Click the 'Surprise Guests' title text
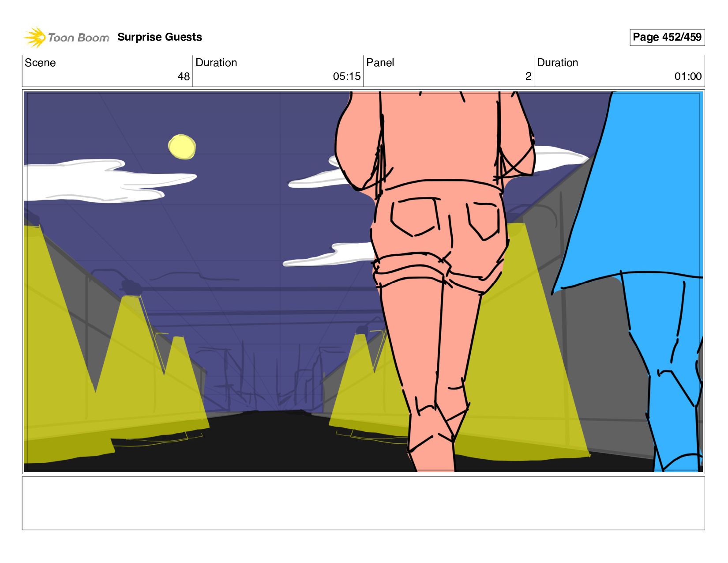This screenshot has width=728, height=563. pos(160,37)
